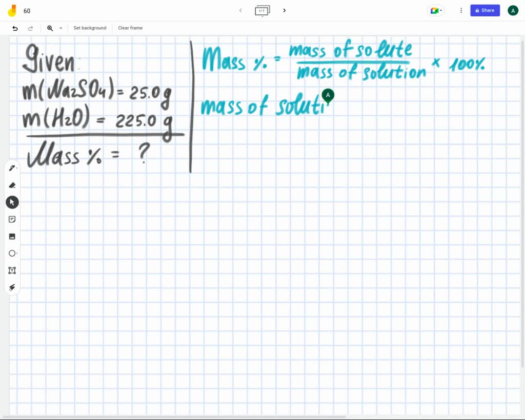Select the Pen tool
This screenshot has height=420, width=525.
12,168
